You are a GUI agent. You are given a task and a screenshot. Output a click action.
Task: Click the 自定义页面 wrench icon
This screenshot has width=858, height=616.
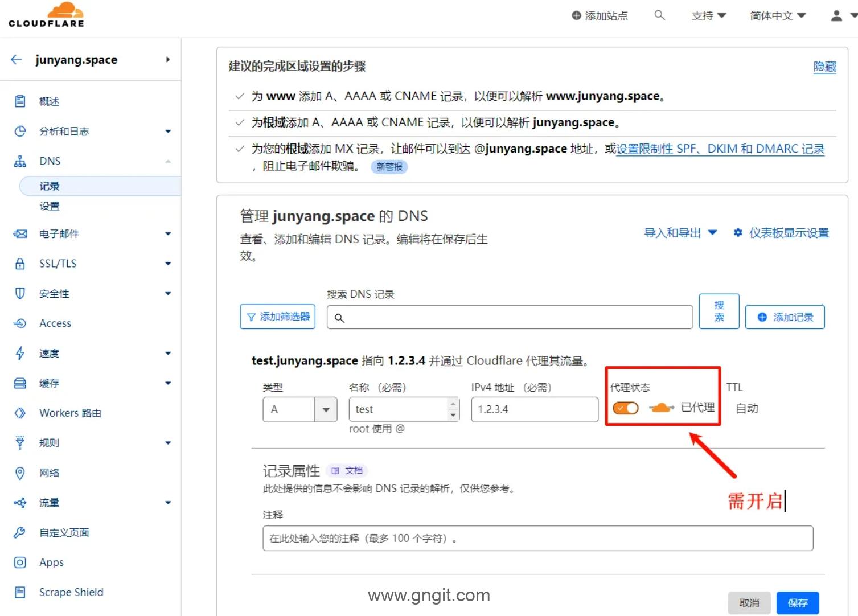(20, 532)
